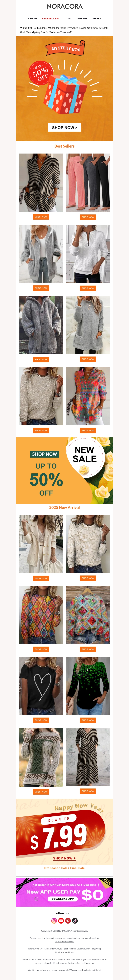Go to the NEW IN menu item

click(32, 19)
